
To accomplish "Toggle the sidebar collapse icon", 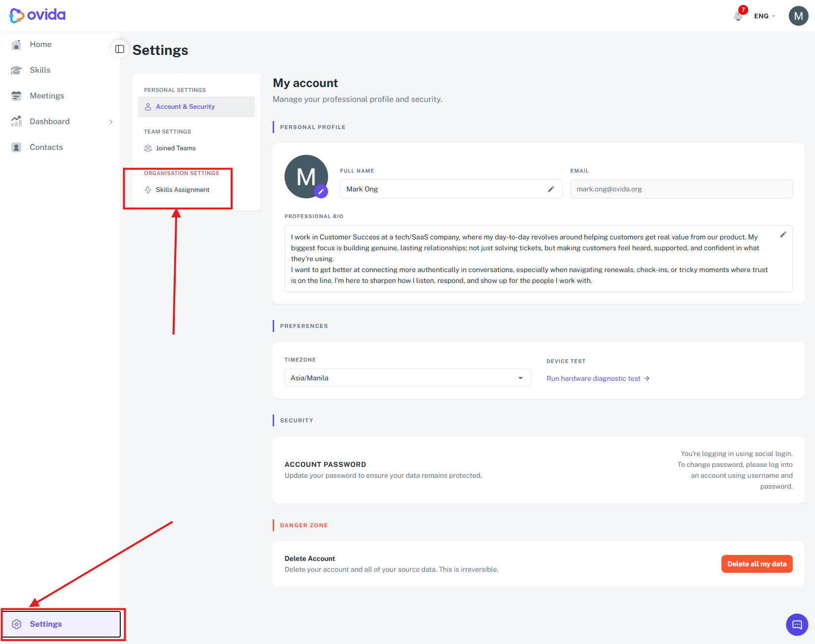I will pos(120,49).
